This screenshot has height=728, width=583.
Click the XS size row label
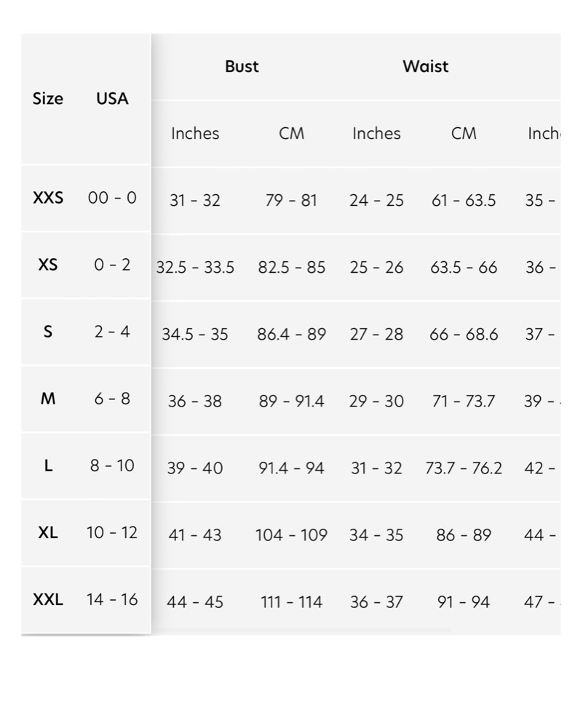pos(48,265)
